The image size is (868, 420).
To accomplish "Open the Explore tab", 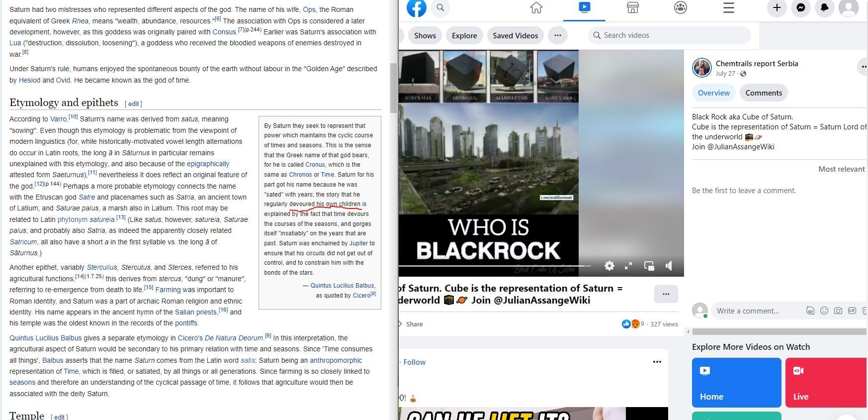I will (x=464, y=35).
